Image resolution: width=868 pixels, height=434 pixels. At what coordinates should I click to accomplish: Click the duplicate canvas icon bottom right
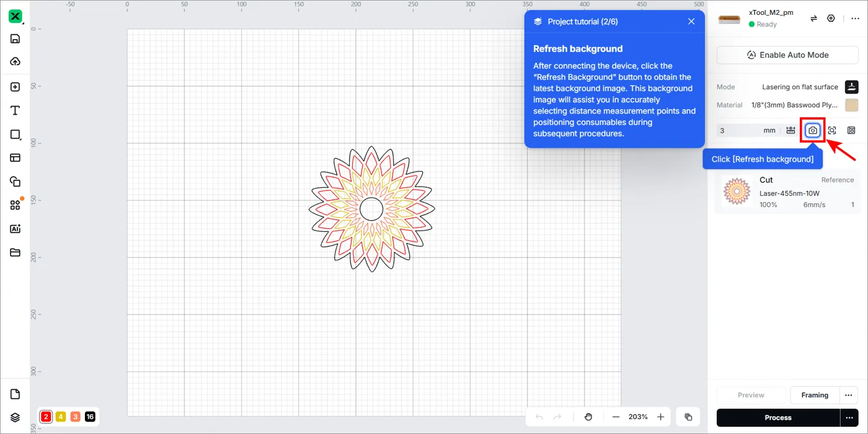[x=688, y=417]
